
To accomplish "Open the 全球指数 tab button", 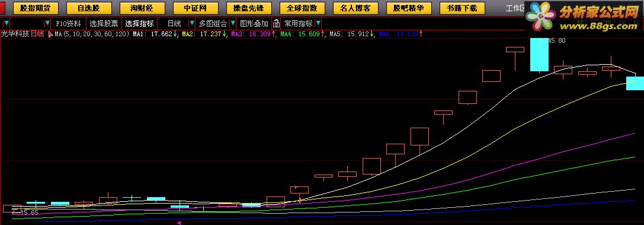I will point(302,8).
